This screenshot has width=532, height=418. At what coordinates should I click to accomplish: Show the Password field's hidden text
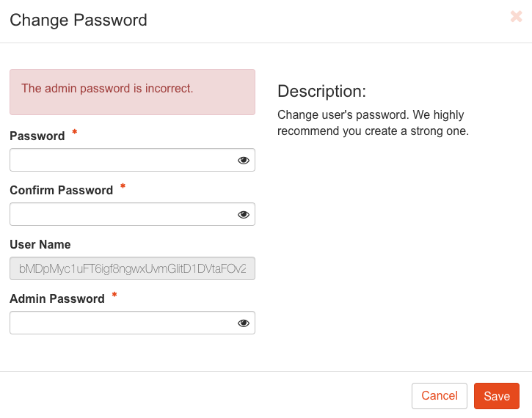tap(244, 161)
